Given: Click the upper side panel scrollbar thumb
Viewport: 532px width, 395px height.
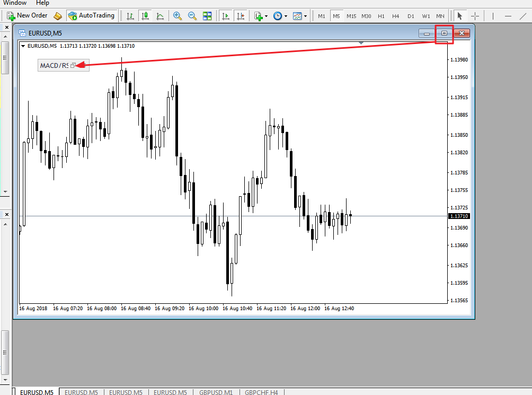Looking at the screenshot, I should [5, 58].
